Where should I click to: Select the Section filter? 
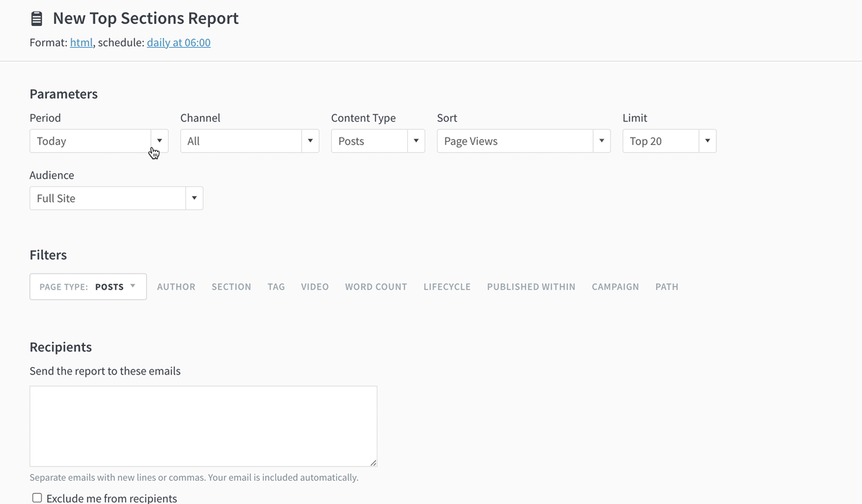click(x=232, y=287)
